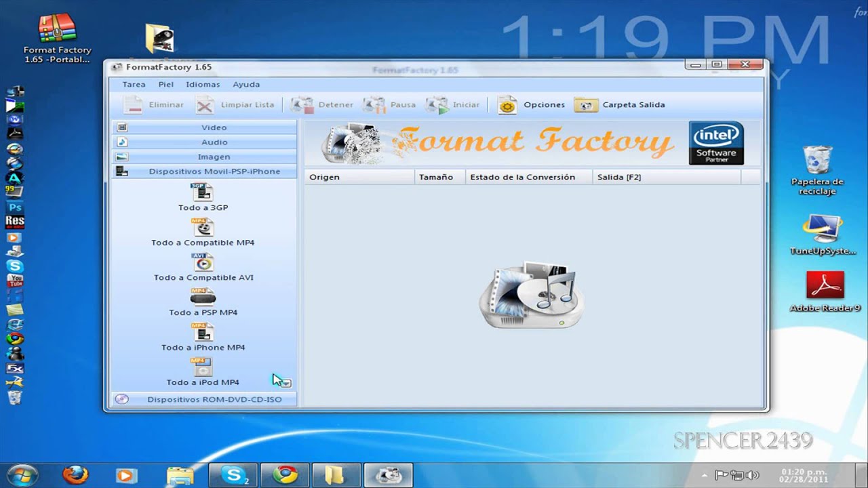Open Firefox from the taskbar
This screenshot has width=868, height=488.
coord(75,475)
